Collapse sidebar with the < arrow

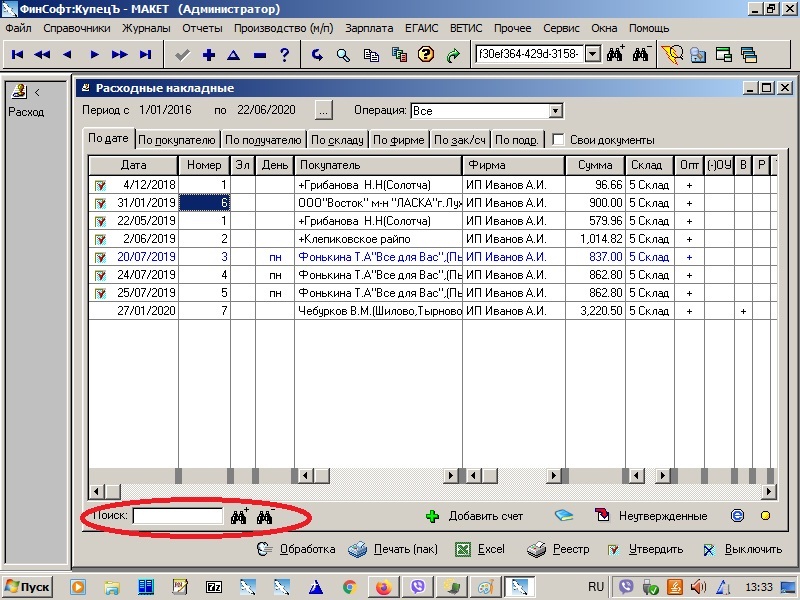tap(37, 92)
